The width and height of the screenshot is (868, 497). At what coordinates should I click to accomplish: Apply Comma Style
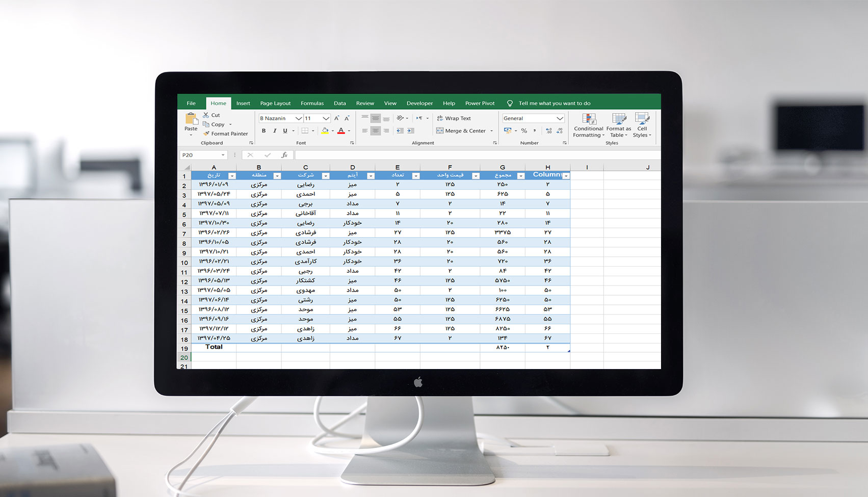535,131
